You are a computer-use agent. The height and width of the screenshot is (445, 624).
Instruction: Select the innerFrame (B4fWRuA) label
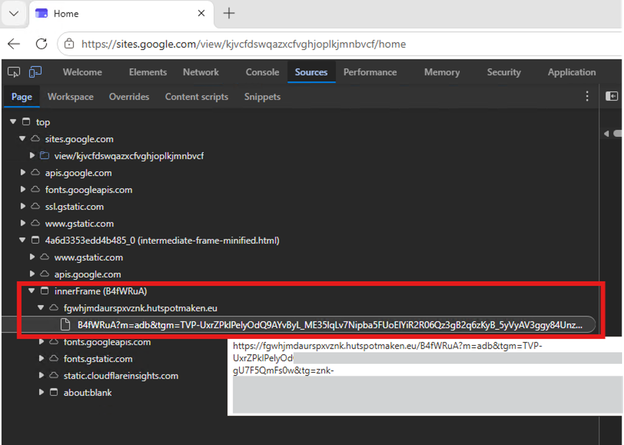(101, 291)
